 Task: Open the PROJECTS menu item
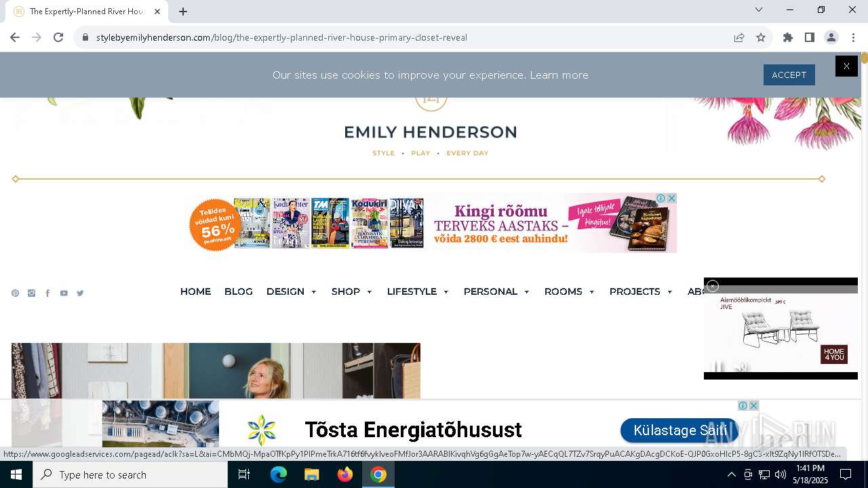pos(635,291)
